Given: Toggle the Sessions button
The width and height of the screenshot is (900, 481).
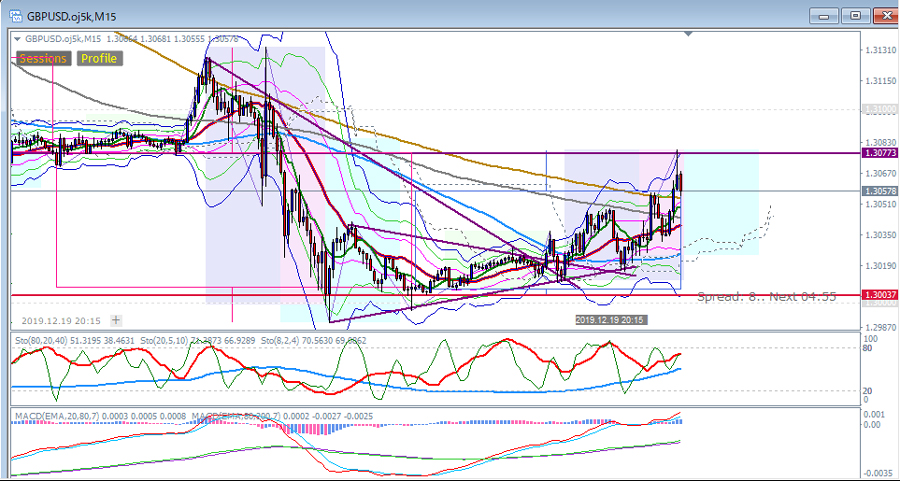Looking at the screenshot, I should tap(43, 58).
